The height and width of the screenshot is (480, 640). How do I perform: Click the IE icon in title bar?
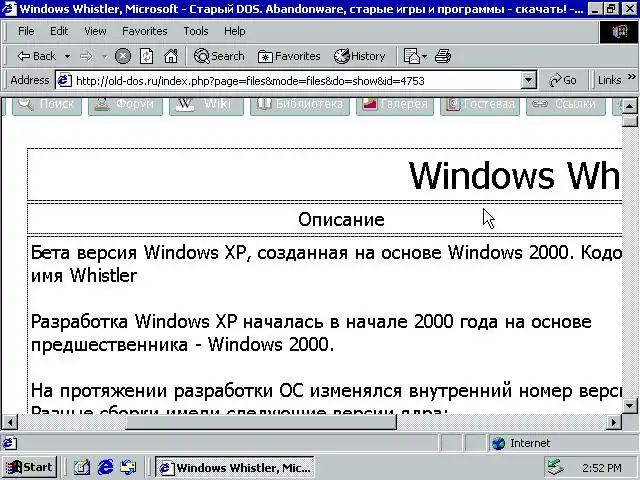pyautogui.click(x=9, y=8)
